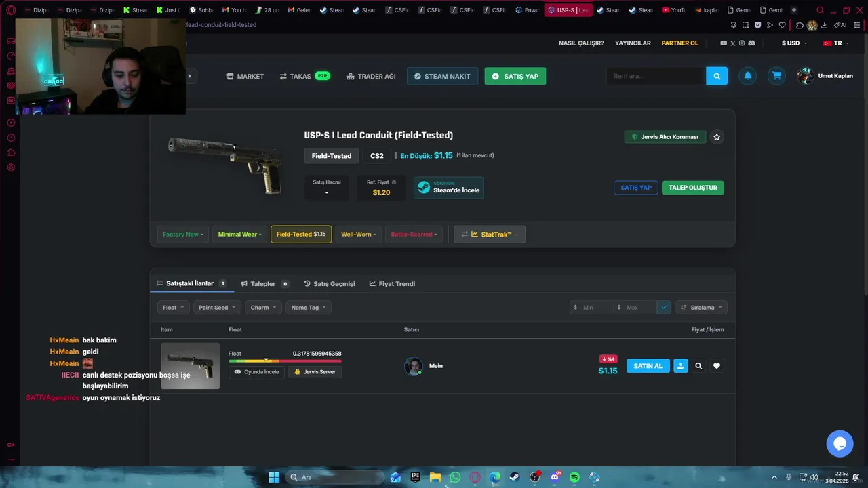Switch to Satıştaki İlanlar tab
This screenshot has height=488, width=868.
[x=191, y=283]
